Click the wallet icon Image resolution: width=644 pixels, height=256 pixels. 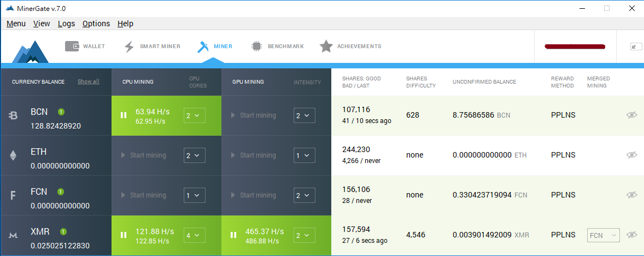[x=72, y=46]
